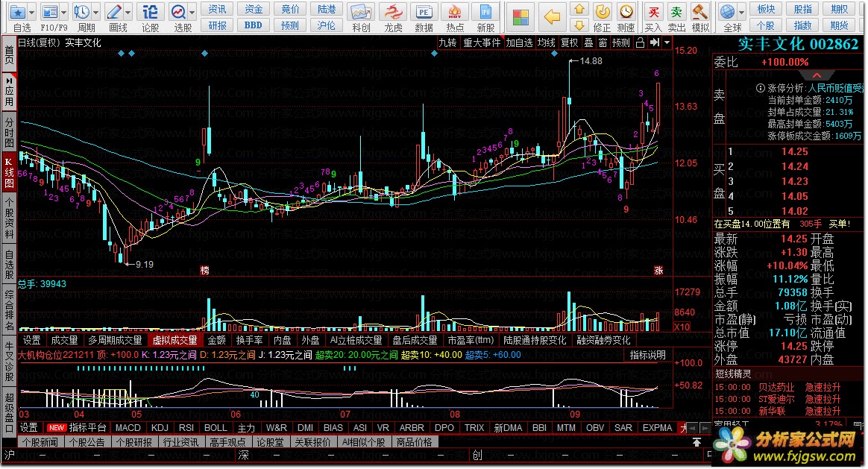Click the four-color window layout icon
The image size is (868, 469).
pyautogui.click(x=521, y=17)
